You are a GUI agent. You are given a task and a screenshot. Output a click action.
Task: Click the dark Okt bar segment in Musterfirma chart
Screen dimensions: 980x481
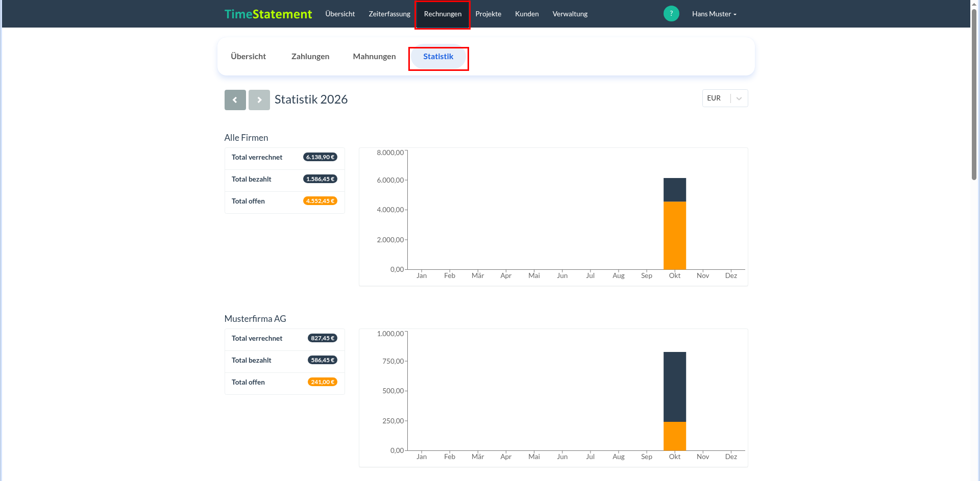[674, 387]
